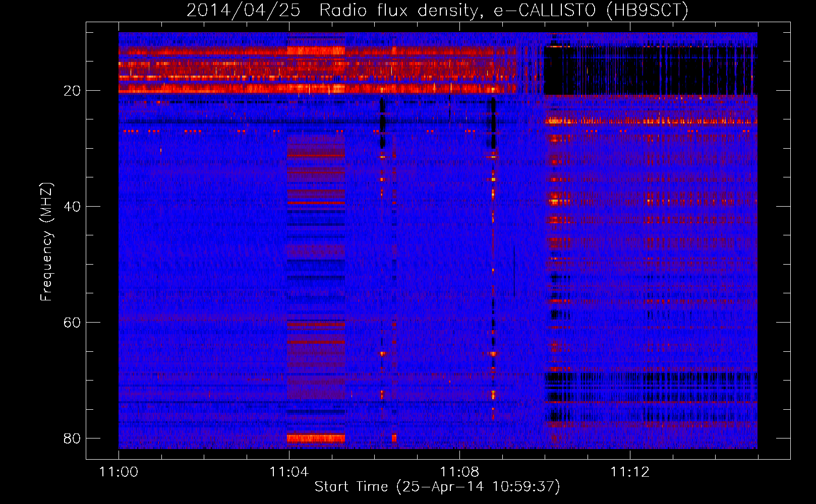The image size is (816, 504).
Task: Click the 80 MHz frequency tick label
Action: tap(72, 438)
